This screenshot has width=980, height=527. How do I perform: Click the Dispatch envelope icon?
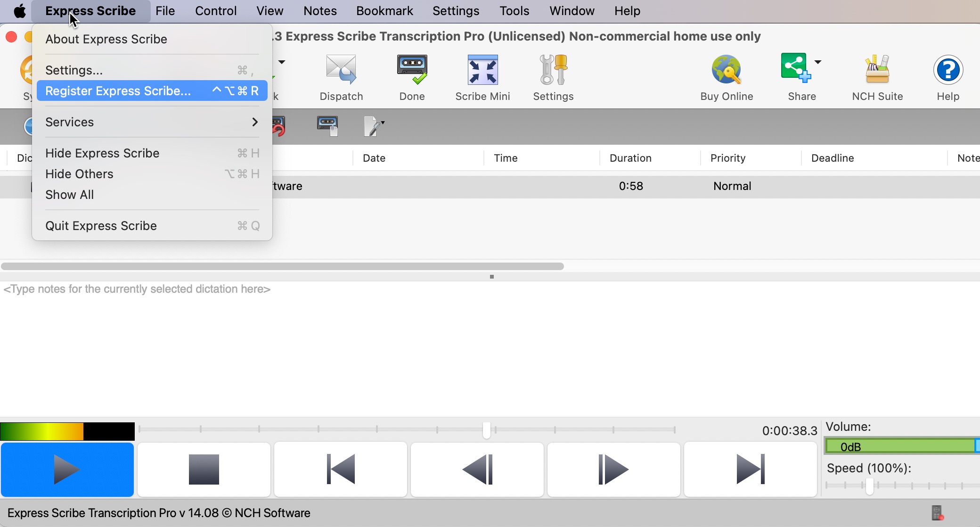[x=341, y=70]
